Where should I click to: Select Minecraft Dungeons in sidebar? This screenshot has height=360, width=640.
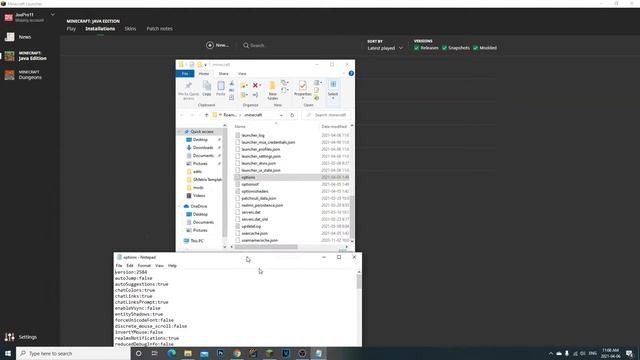24,75
